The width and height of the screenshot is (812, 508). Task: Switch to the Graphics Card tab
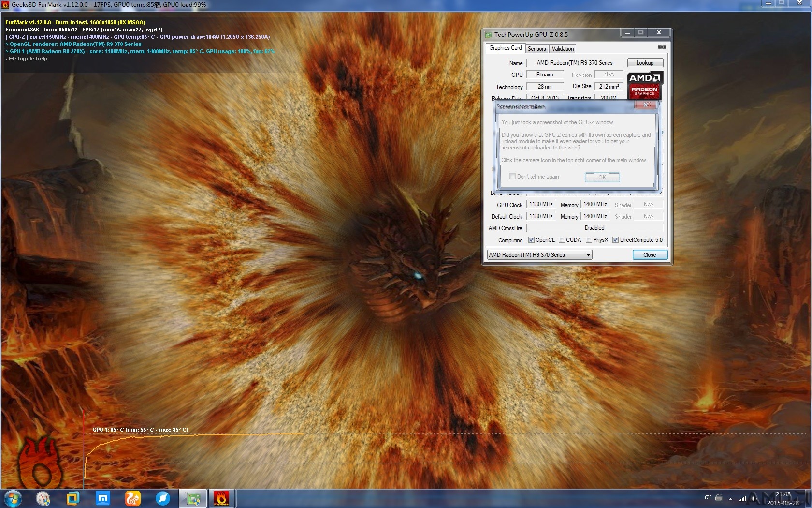coord(505,48)
